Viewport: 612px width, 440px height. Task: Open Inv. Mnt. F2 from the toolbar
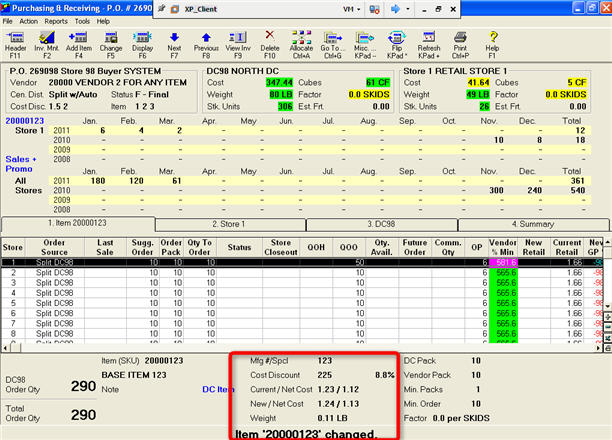(x=47, y=41)
